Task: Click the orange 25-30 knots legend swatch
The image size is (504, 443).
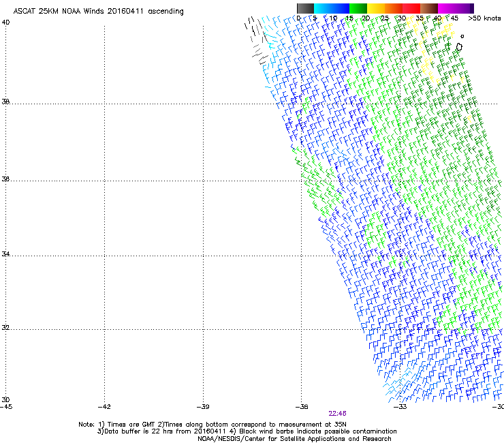Action: tap(394, 8)
